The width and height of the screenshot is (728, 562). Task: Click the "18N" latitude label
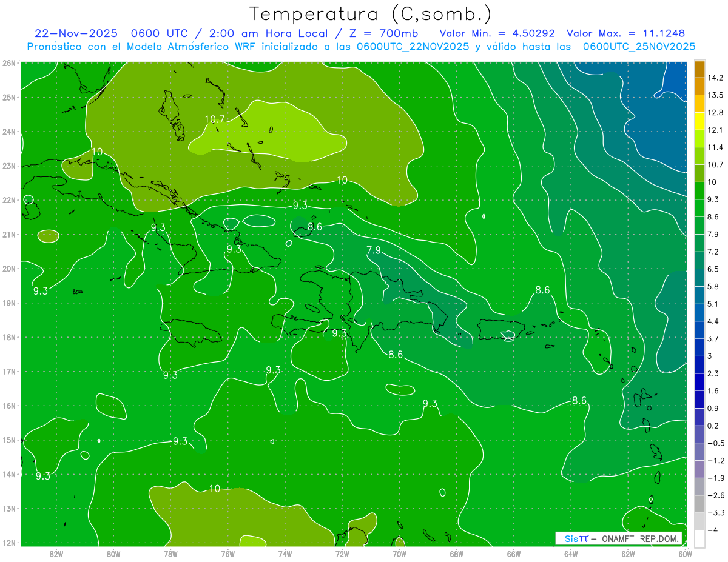9,337
